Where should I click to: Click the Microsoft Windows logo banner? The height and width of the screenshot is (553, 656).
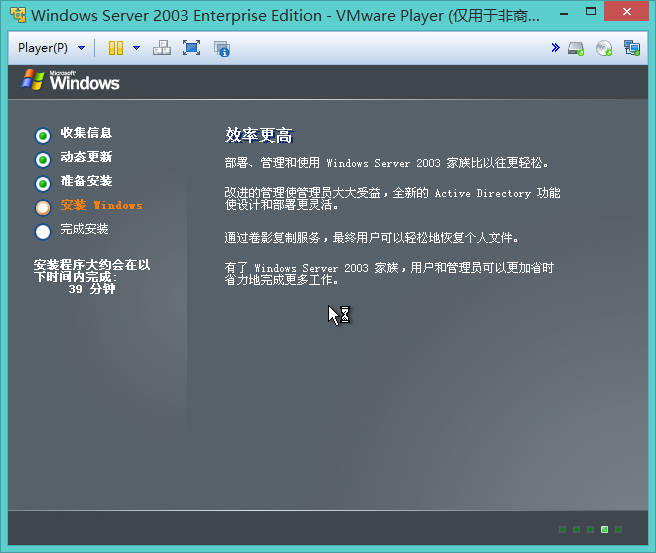coord(70,79)
